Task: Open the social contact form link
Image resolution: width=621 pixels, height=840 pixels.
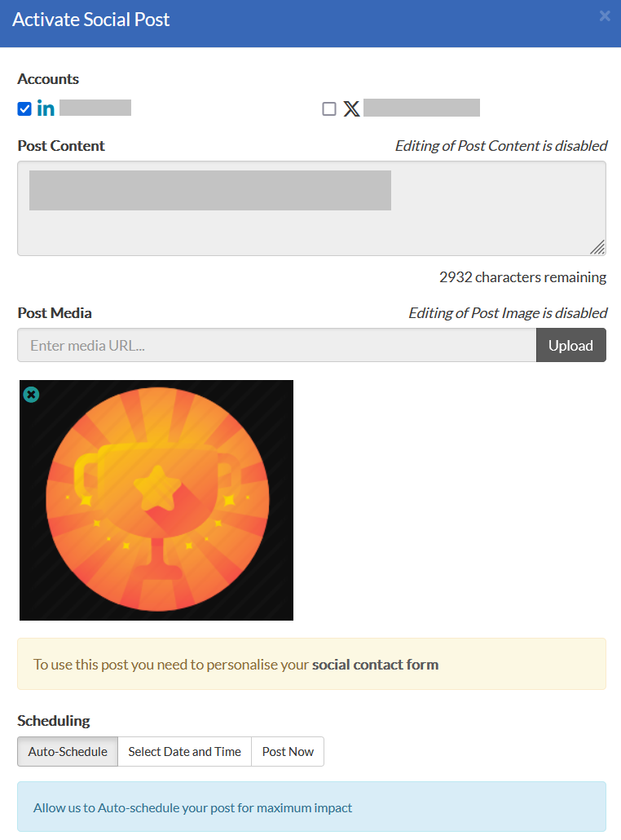Action: coord(375,665)
